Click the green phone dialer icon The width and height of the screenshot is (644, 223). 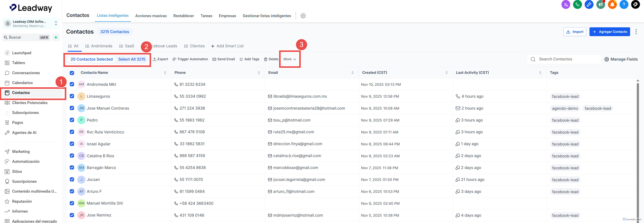point(577,5)
